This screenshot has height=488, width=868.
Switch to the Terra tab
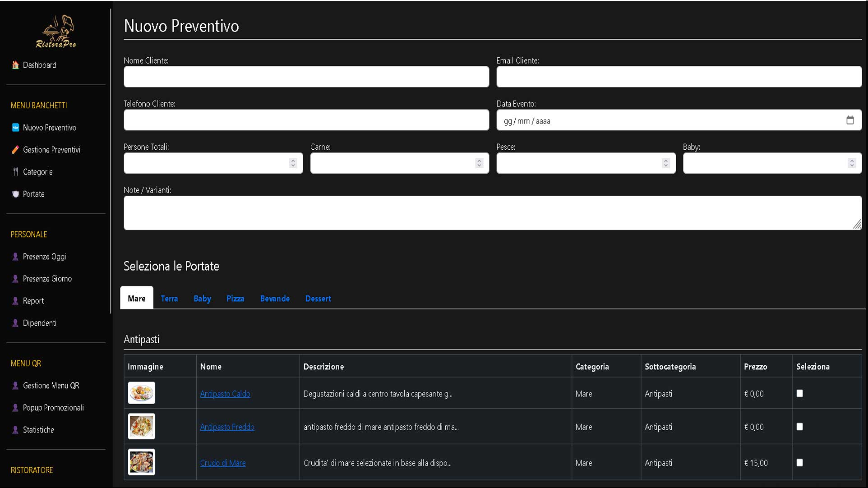[169, 298]
